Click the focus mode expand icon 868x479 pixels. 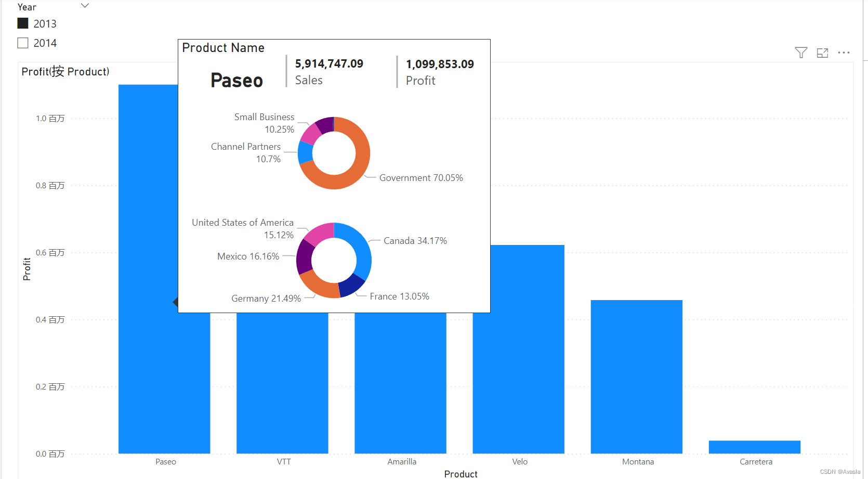(x=822, y=53)
